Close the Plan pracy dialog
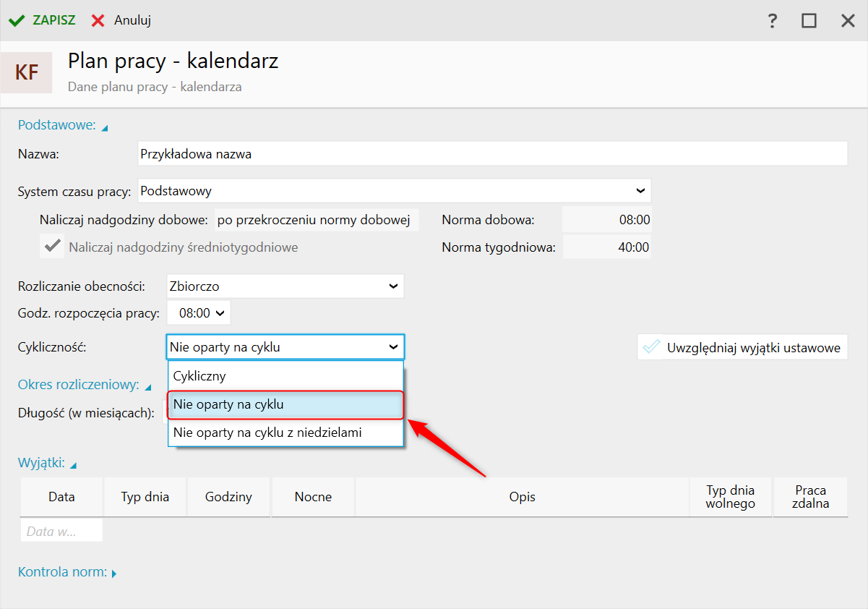The image size is (868, 609). tap(848, 21)
